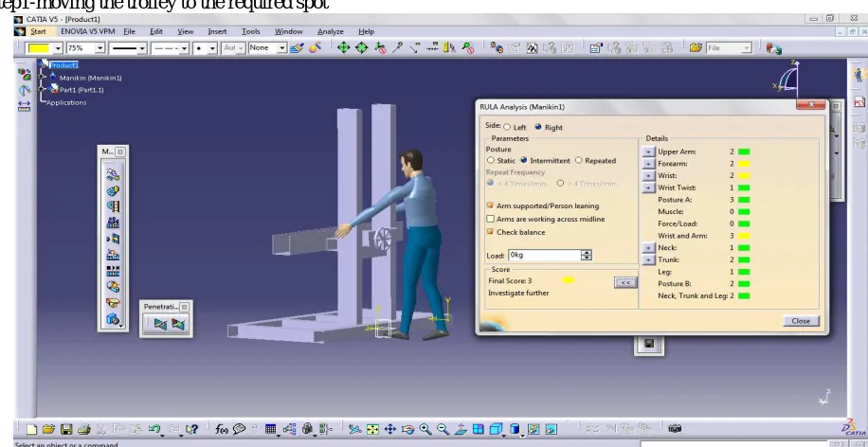The height and width of the screenshot is (447, 868).
Task: Click the left icon in Penetration toolbar
Action: click(x=160, y=324)
